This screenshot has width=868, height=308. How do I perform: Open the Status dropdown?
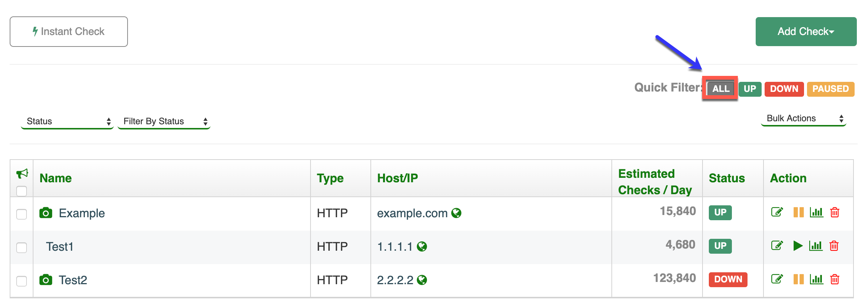click(67, 121)
